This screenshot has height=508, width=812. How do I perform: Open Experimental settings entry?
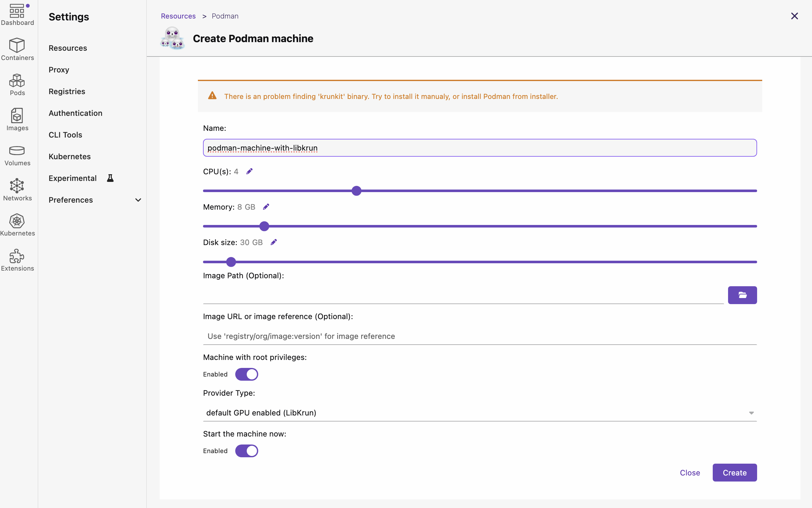pos(72,178)
